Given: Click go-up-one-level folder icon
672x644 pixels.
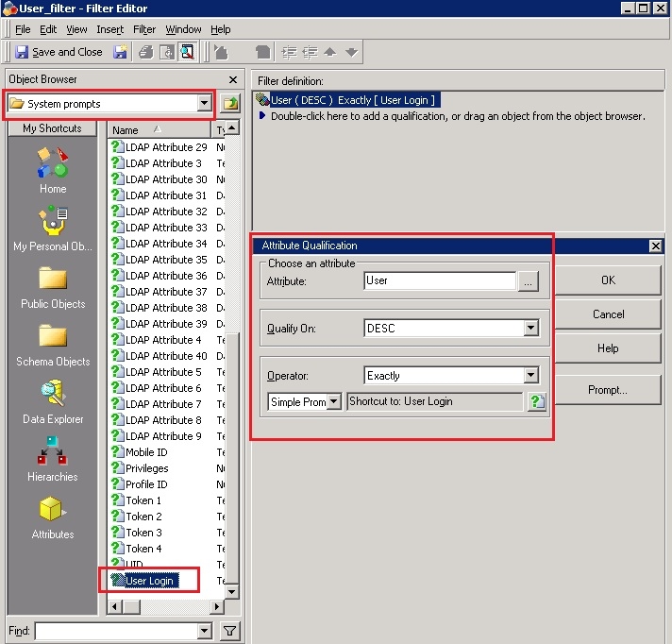Looking at the screenshot, I should click(230, 103).
